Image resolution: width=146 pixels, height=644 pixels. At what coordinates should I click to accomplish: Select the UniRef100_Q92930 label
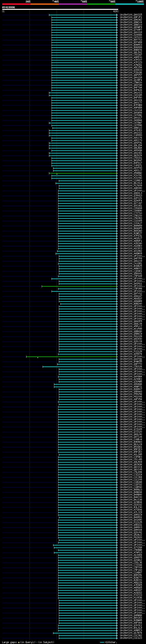[x=131, y=339]
